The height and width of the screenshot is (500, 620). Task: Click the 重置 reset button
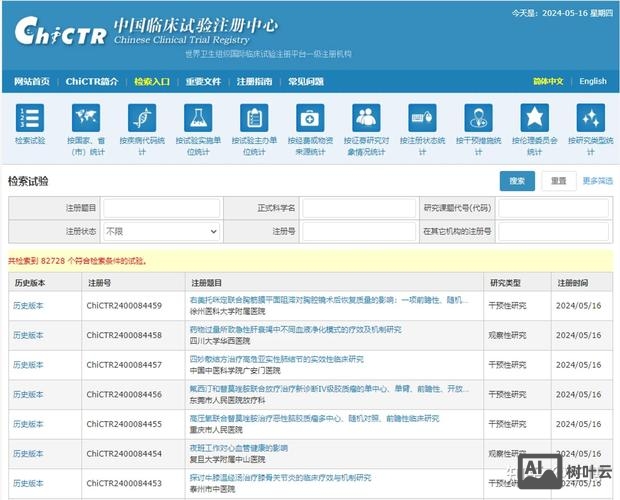pyautogui.click(x=559, y=181)
